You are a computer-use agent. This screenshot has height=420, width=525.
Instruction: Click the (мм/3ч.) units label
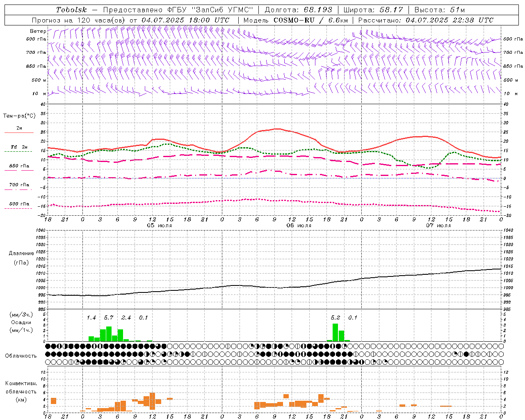(x=21, y=315)
